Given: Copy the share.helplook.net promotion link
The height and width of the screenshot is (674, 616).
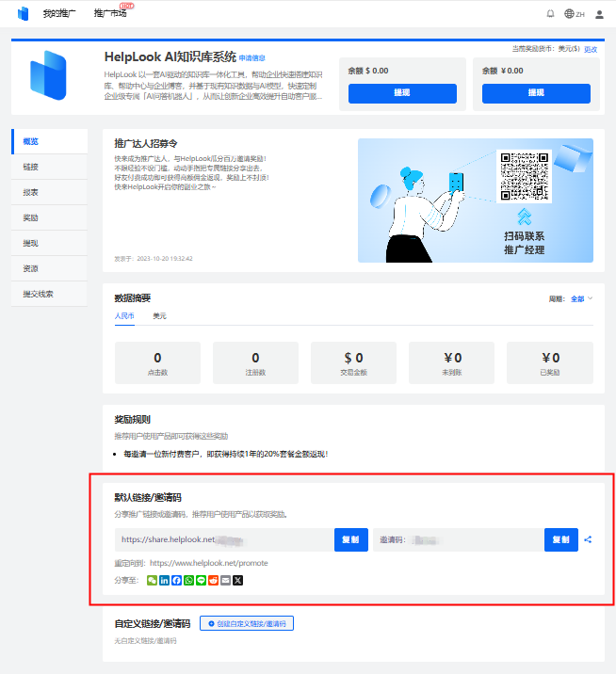Looking at the screenshot, I should coord(351,539).
